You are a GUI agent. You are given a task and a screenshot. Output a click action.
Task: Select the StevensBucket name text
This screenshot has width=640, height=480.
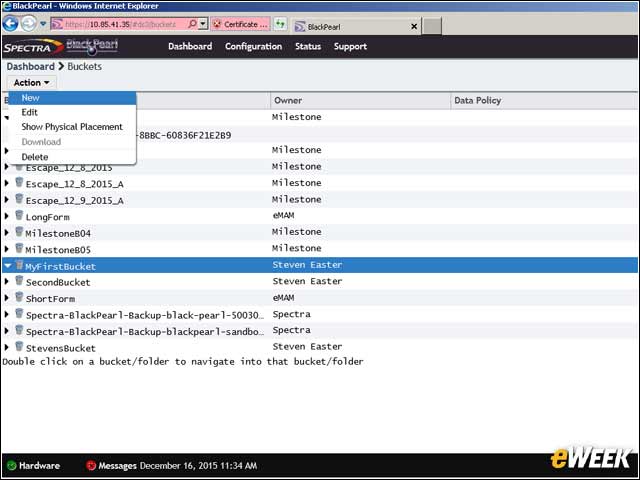(61, 348)
